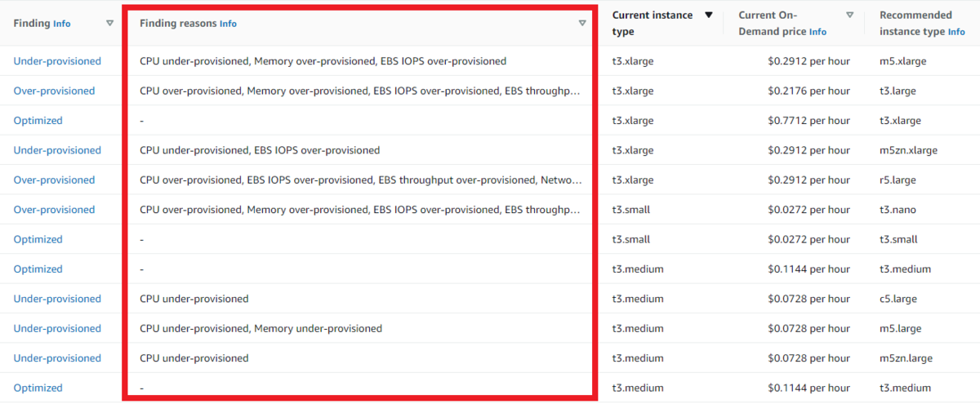Select the c5.large recommended instance cell
Screen dimensions: 980x404
tap(898, 299)
